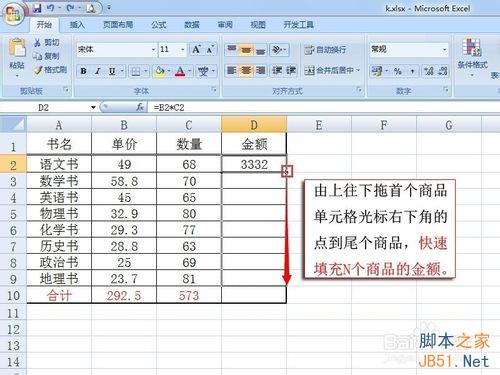The width and height of the screenshot is (500, 375).
Task: Decrease font size with small A
Action: click(x=210, y=49)
